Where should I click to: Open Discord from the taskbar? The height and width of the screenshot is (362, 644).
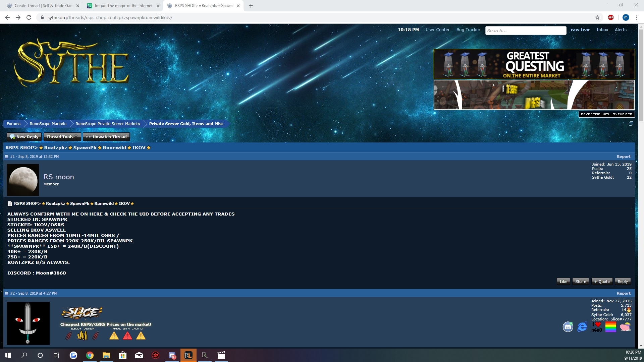tap(172, 355)
